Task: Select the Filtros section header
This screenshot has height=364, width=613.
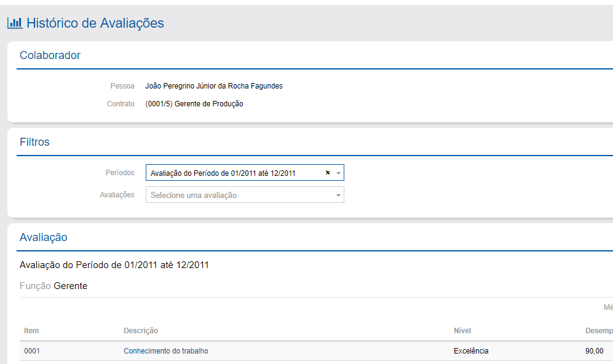Action: click(x=34, y=142)
